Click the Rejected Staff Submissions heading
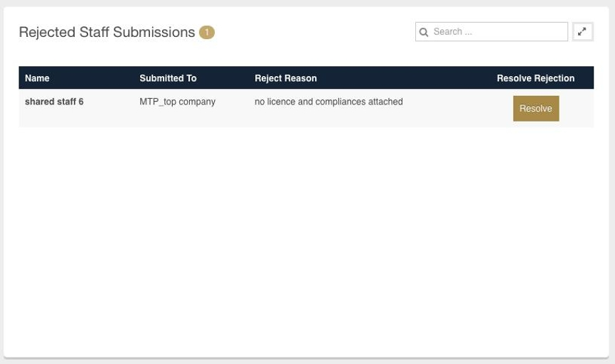Viewport: 615px width, 364px height. [107, 32]
